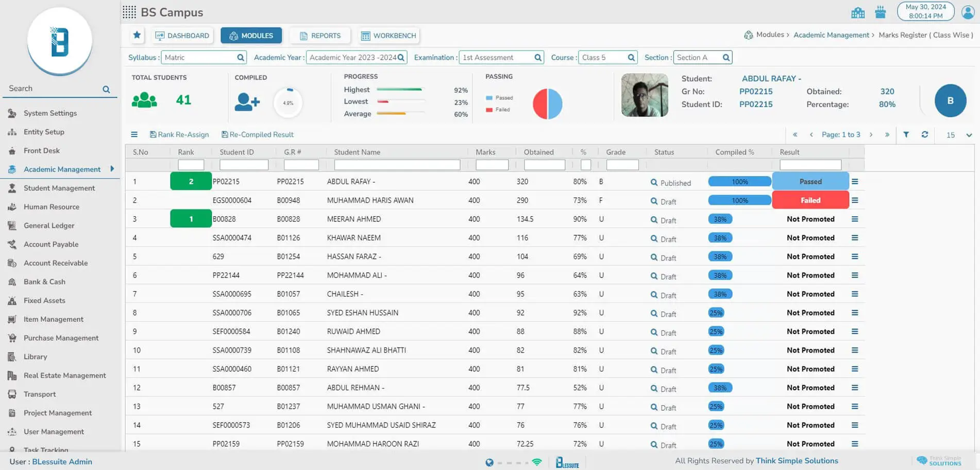Go to last page of results
The image size is (980, 470).
(x=887, y=134)
